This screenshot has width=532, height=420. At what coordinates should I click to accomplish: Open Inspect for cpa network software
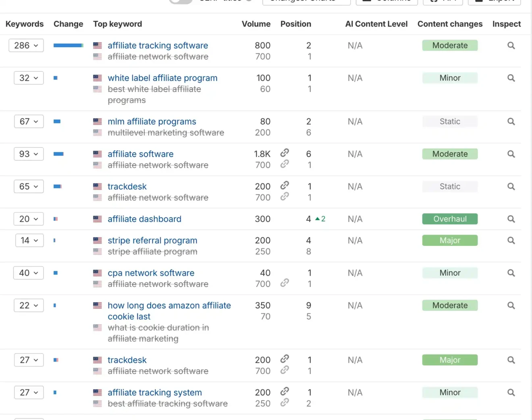point(511,273)
